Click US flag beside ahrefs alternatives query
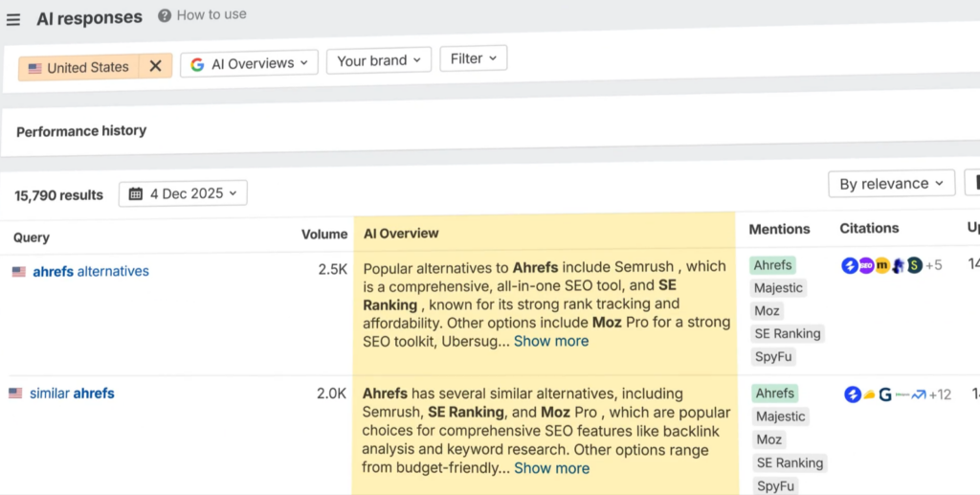Screen dimensions: 980x495 click(x=19, y=272)
